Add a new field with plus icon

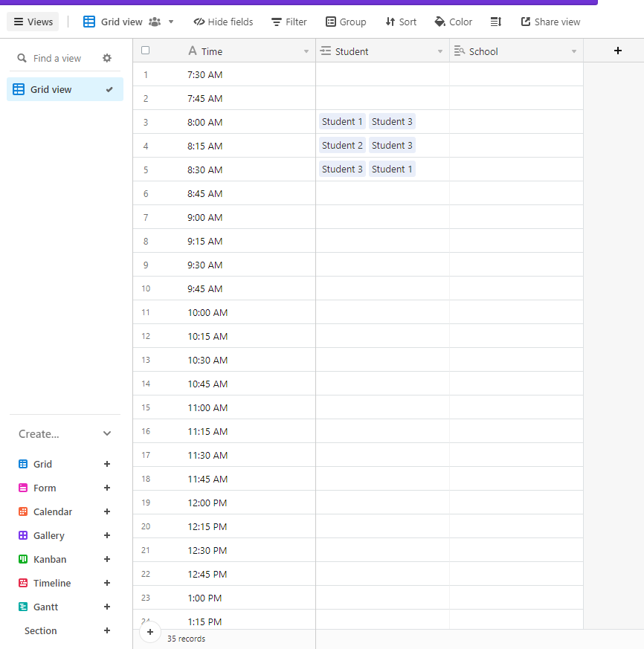pos(618,51)
